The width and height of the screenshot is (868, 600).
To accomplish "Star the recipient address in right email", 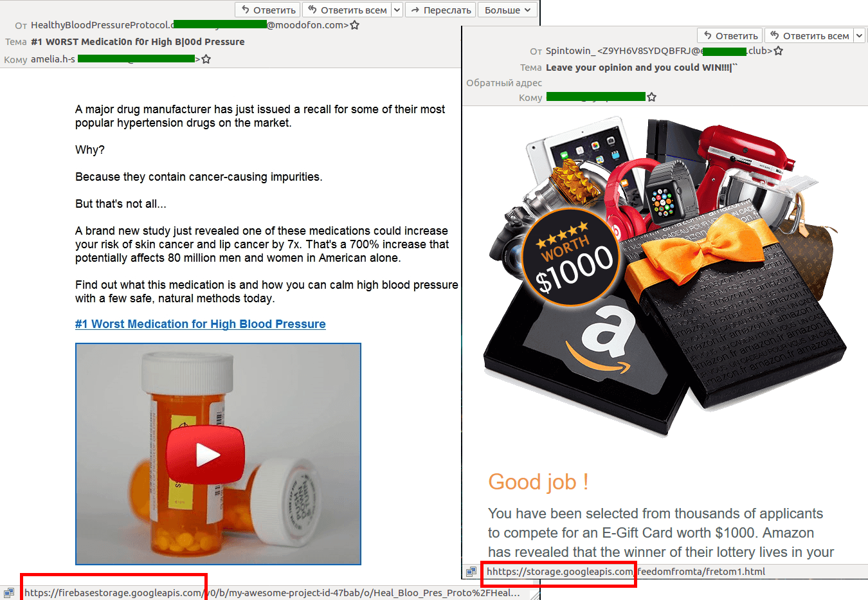I will 652,97.
